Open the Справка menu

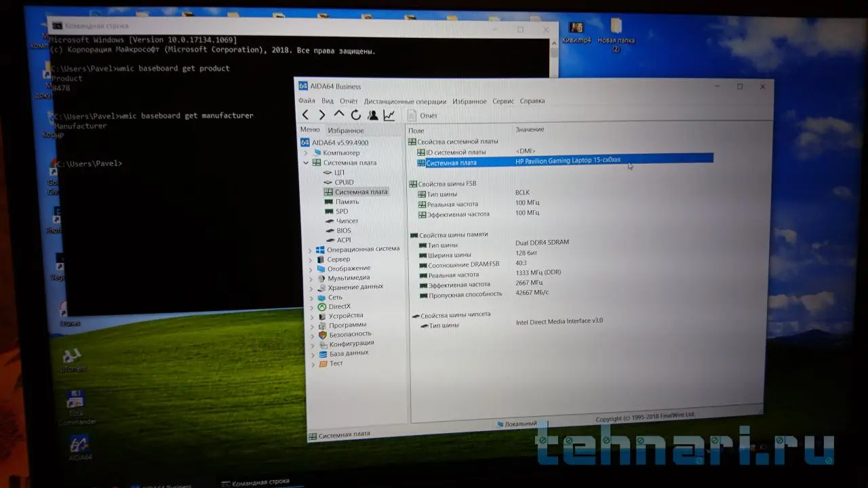(x=532, y=101)
